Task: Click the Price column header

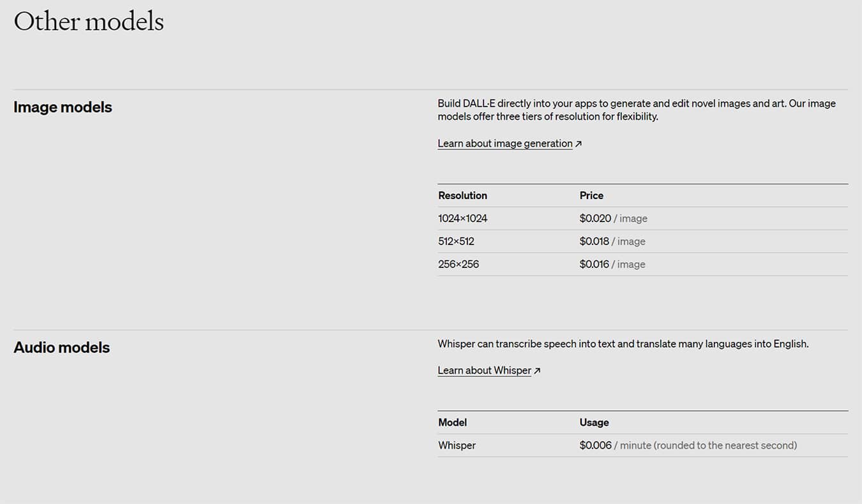Action: point(591,196)
